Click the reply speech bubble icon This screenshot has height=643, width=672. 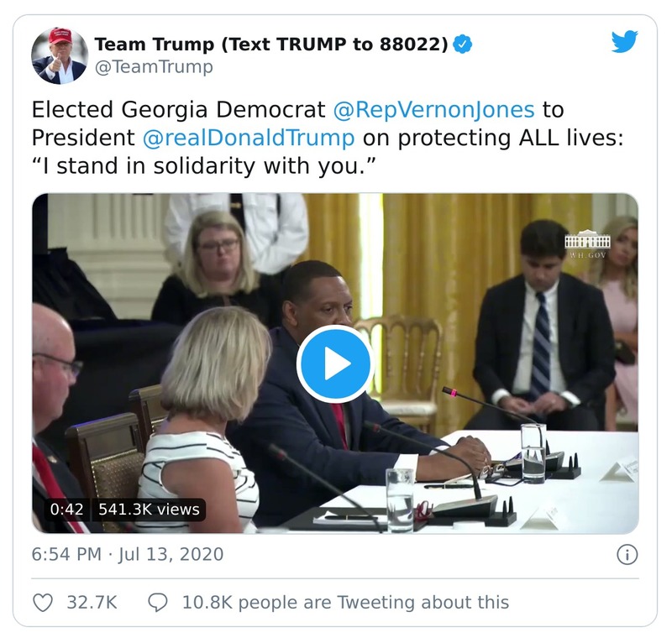click(157, 601)
